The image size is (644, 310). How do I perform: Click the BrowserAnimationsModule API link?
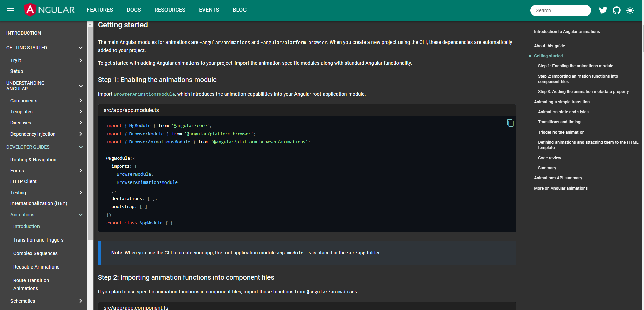[144, 94]
